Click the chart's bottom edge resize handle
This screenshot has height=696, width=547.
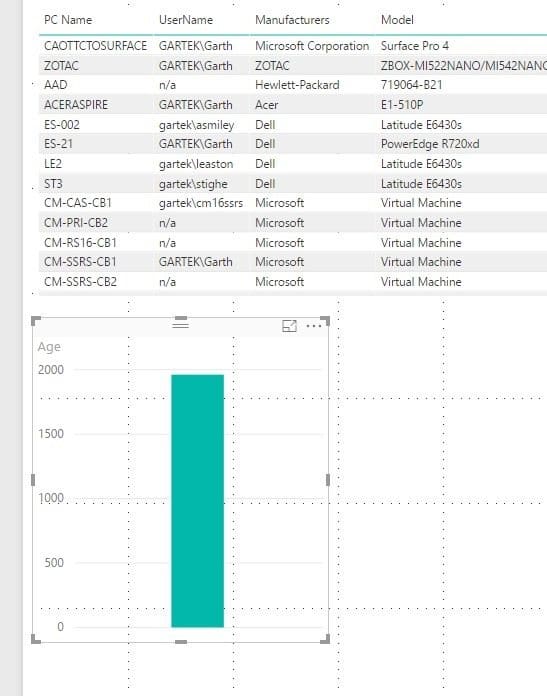tap(181, 641)
